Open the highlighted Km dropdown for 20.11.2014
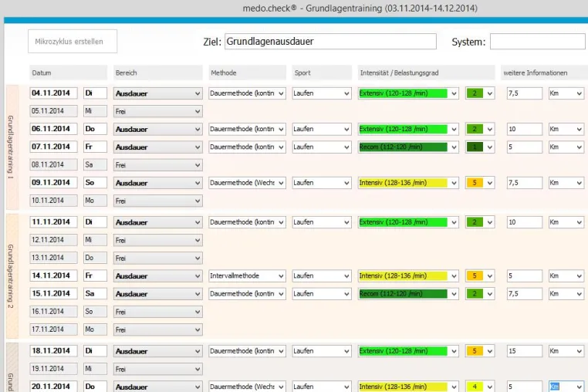 566,387
